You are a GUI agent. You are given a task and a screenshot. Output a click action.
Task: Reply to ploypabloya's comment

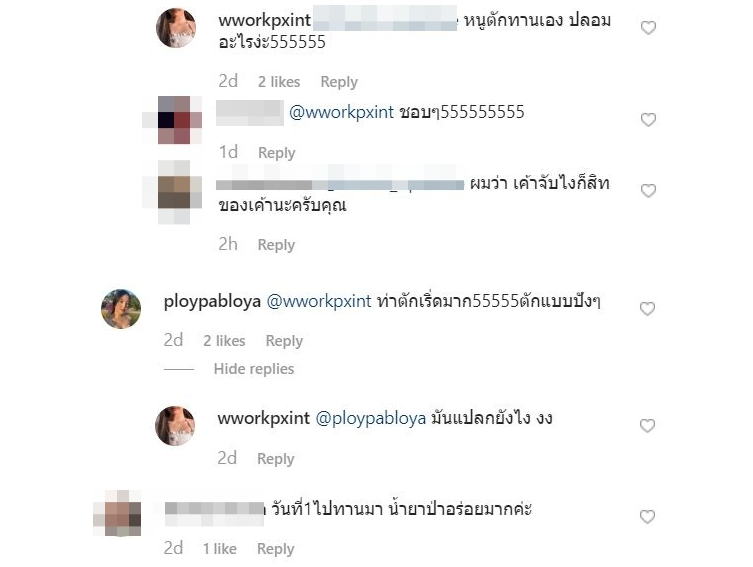[x=284, y=341]
